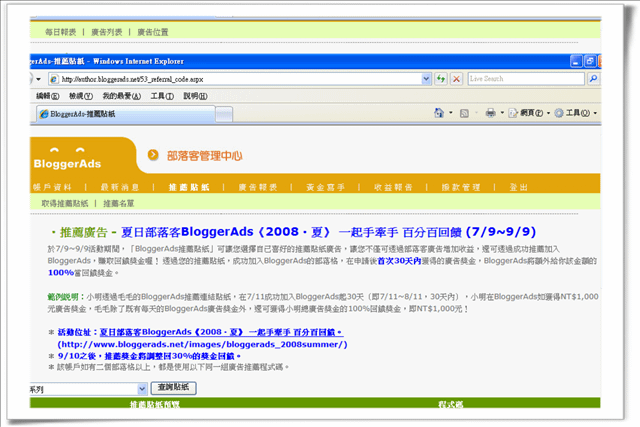Click the BloggerAds logo
The height and width of the screenshot is (427, 640).
coord(67,158)
